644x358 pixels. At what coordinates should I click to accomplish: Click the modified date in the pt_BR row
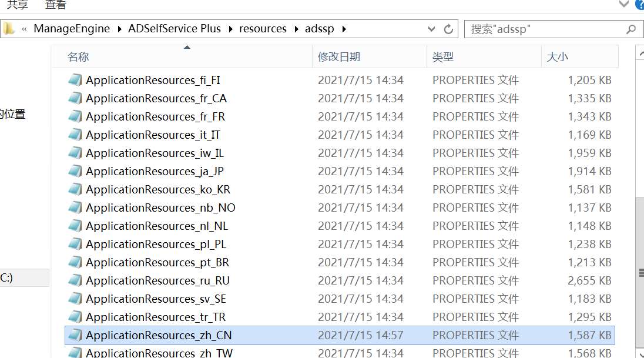[361, 262]
